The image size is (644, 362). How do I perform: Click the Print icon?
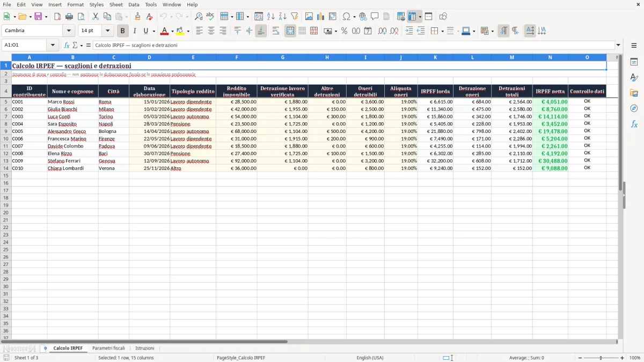tap(69, 17)
